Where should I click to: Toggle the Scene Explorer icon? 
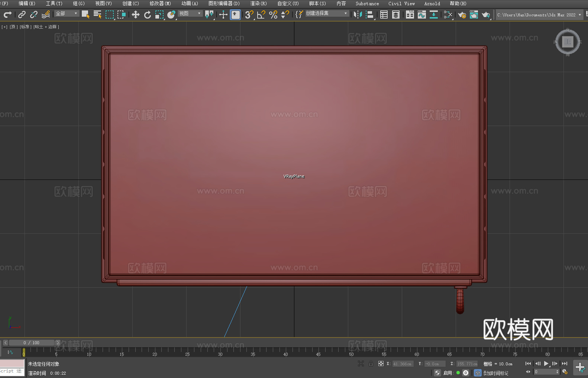tap(384, 14)
